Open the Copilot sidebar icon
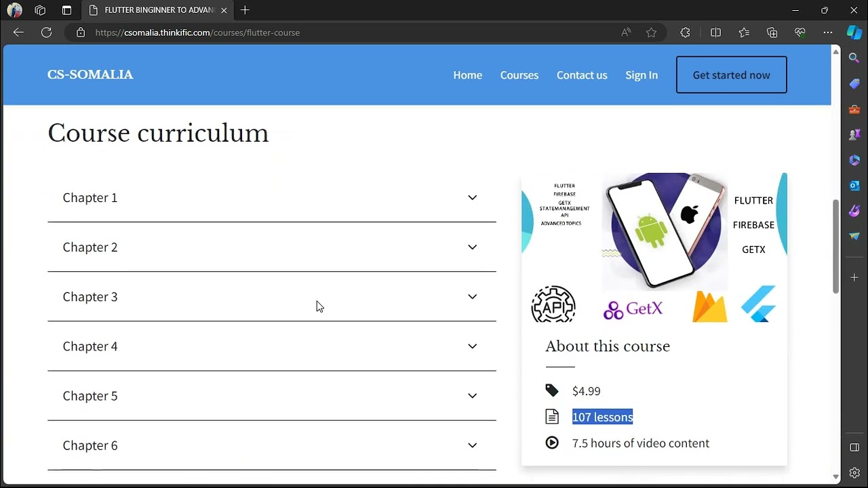 coord(854,33)
